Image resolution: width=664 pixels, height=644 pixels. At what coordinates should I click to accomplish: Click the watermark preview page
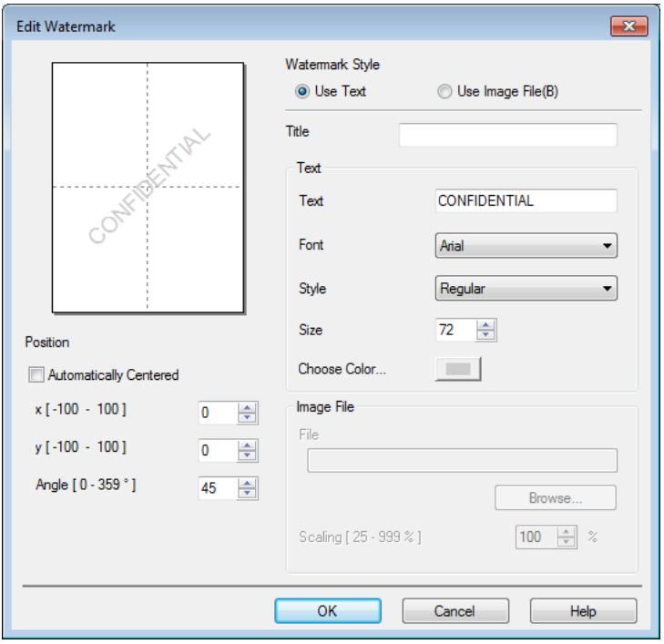pyautogui.click(x=148, y=188)
